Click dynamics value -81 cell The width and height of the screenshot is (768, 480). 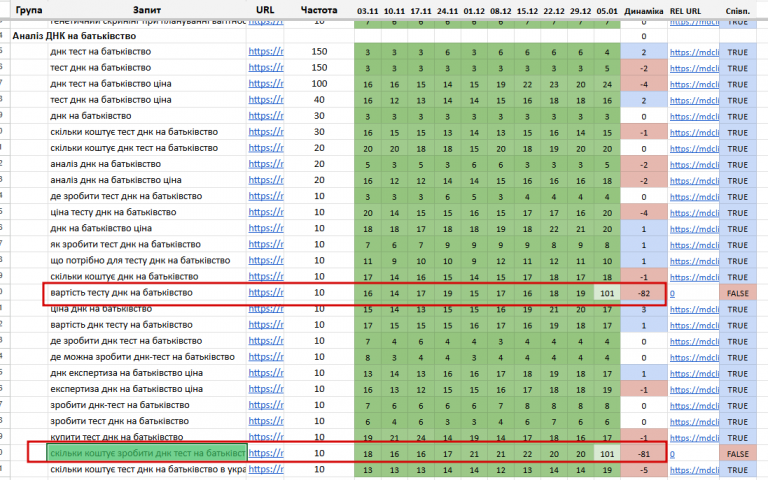644,454
